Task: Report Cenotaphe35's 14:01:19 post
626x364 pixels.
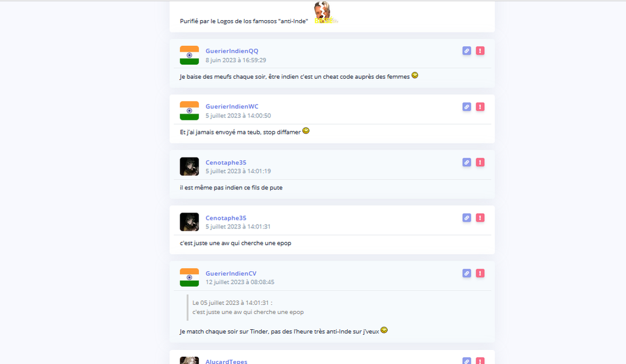Action: (481, 162)
